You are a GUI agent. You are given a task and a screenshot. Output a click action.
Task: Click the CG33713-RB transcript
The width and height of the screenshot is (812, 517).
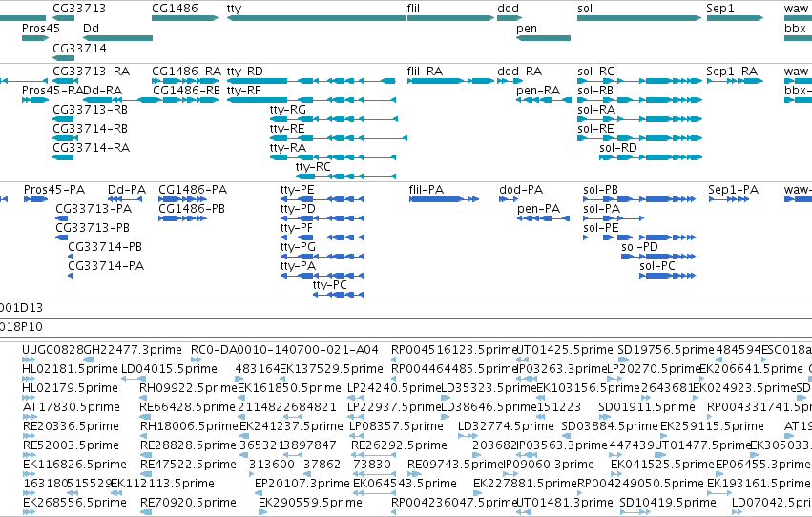point(63,119)
